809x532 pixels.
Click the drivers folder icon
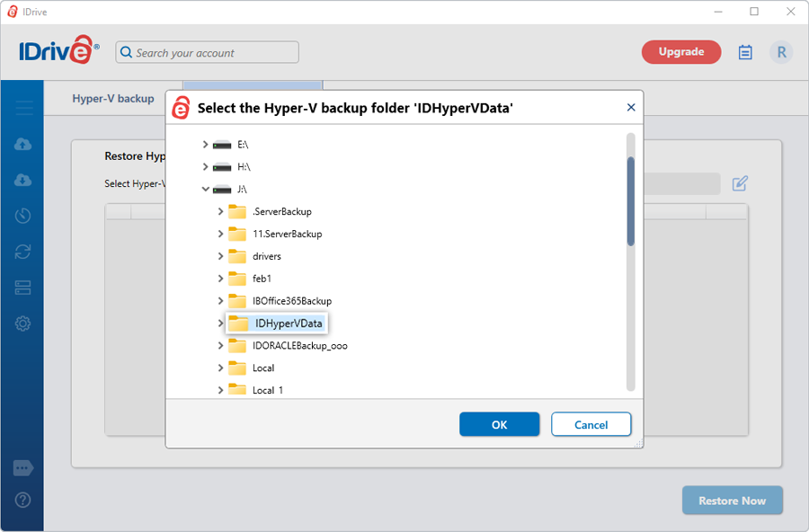tap(237, 256)
